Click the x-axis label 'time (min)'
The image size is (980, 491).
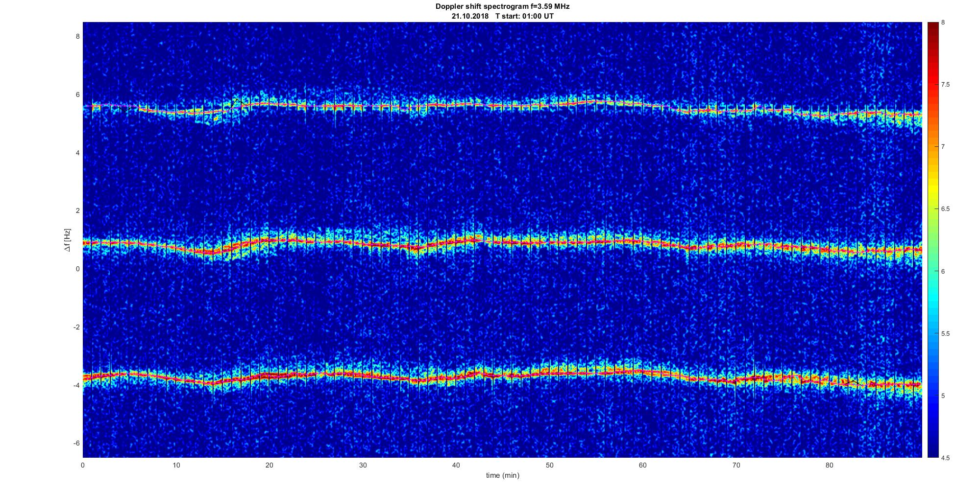pos(502,475)
